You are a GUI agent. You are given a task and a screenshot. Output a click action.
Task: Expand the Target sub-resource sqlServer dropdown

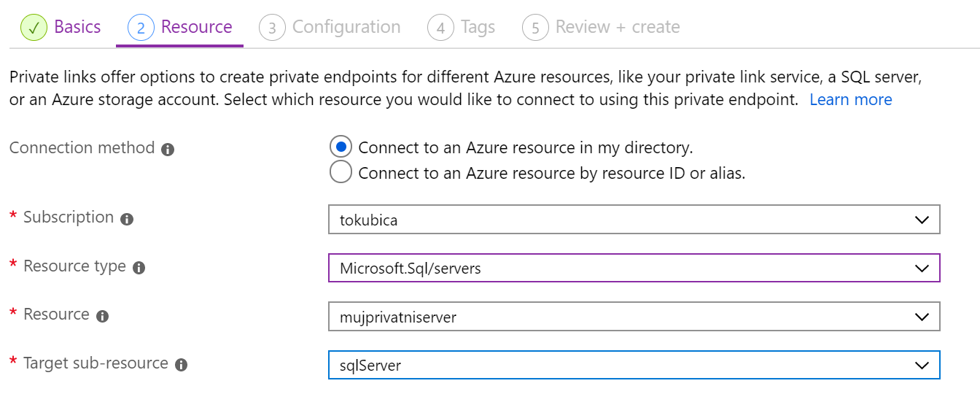pos(634,365)
